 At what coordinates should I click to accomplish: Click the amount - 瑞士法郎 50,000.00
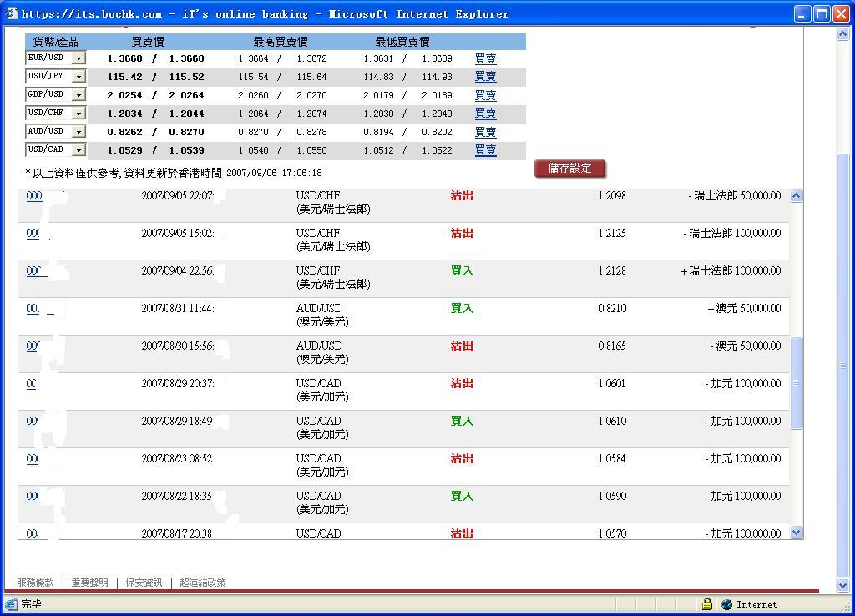[x=735, y=195]
